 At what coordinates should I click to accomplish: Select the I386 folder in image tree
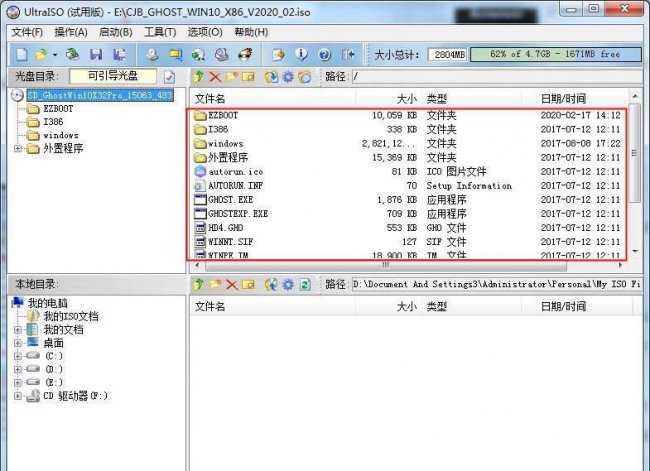click(53, 122)
